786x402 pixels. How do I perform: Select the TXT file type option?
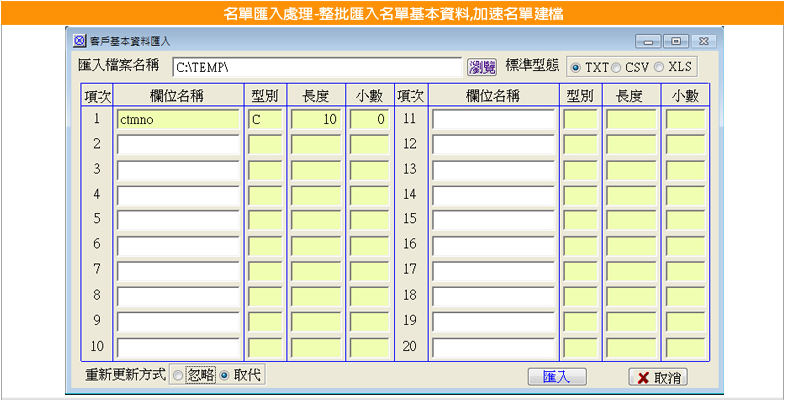[x=576, y=68]
